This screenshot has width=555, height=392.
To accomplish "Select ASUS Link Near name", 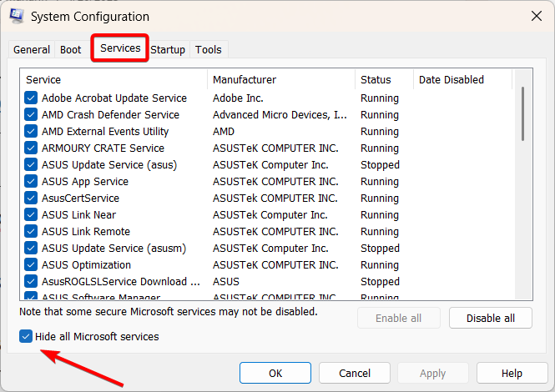I will click(x=78, y=214).
